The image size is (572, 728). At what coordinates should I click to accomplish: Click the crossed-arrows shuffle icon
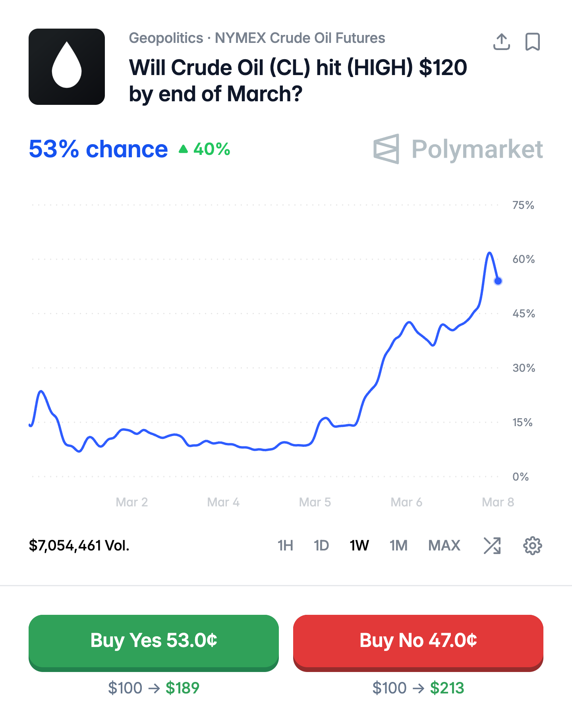point(492,546)
